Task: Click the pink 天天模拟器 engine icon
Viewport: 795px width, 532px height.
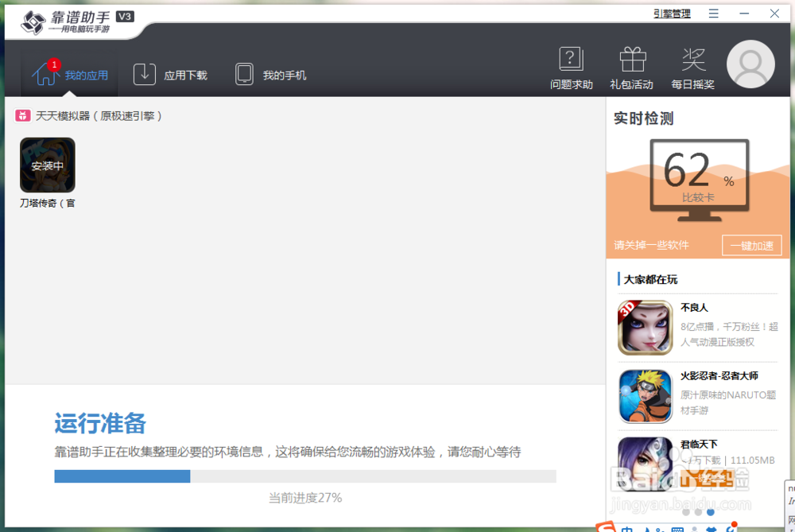Action: pos(22,115)
